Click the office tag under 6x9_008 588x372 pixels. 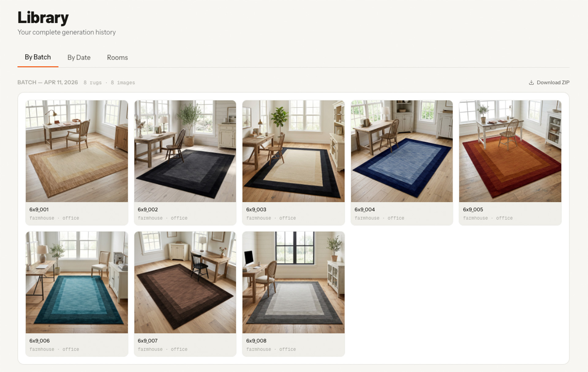pos(287,349)
